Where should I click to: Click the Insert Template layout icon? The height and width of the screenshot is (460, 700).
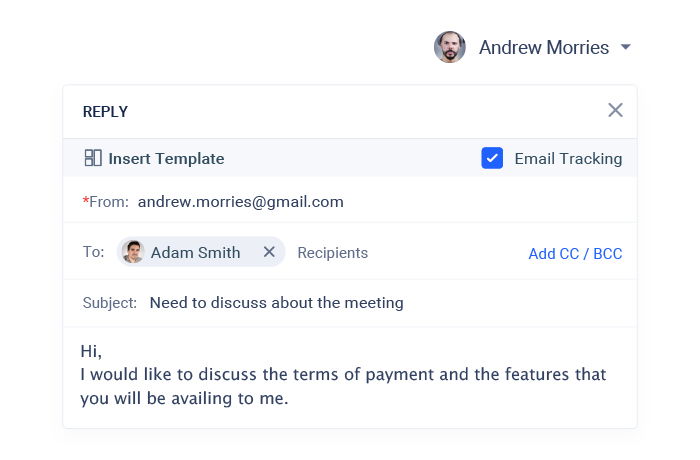93,158
